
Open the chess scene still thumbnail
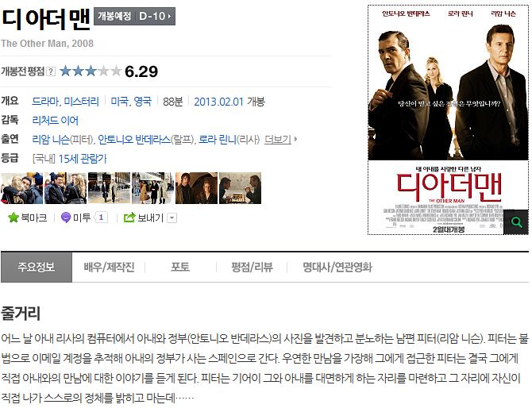[241, 188]
